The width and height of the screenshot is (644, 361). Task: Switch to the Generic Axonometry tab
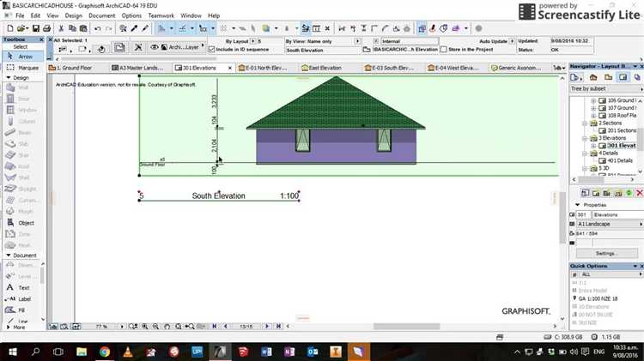point(519,68)
